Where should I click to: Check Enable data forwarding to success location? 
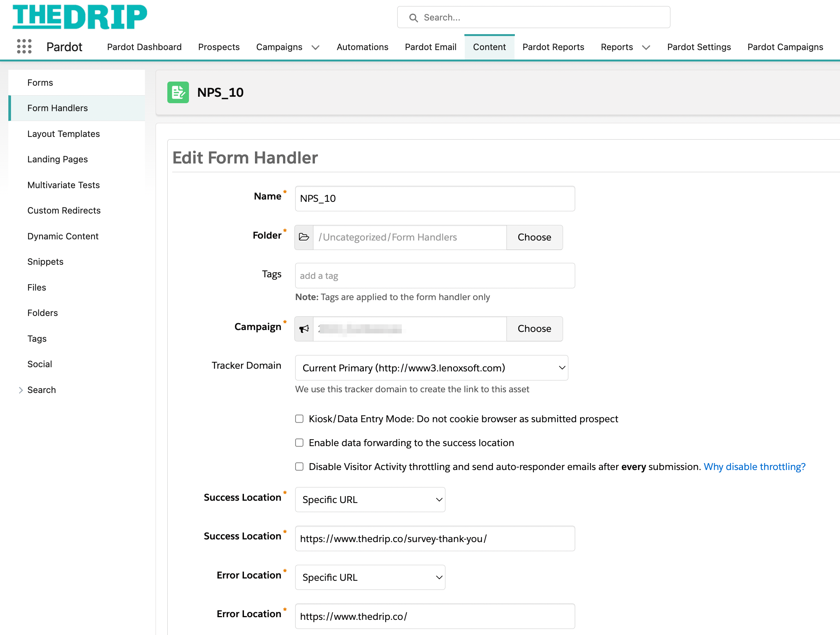point(299,443)
